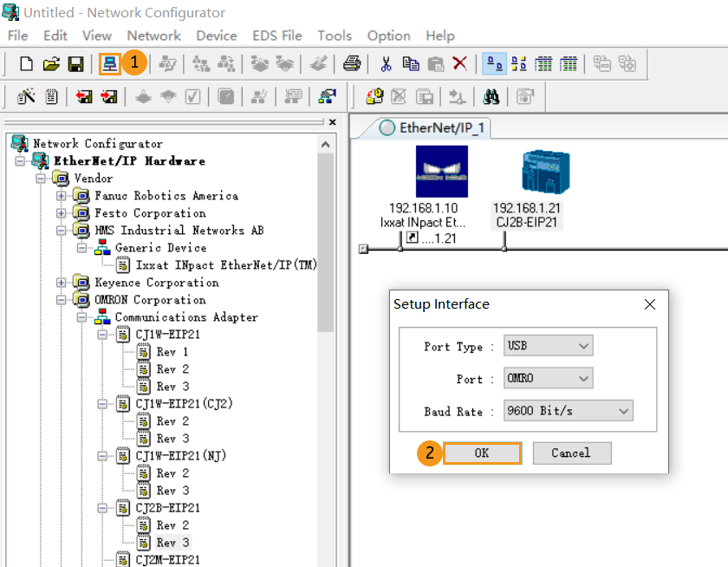Open the Network menu
Viewport: 728px width, 567px height.
pos(153,36)
